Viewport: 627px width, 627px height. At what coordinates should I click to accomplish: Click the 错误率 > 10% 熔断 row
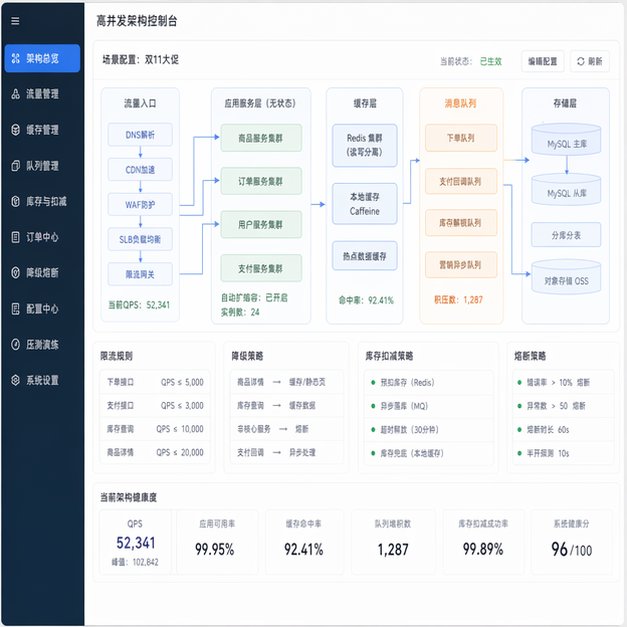[x=563, y=383]
